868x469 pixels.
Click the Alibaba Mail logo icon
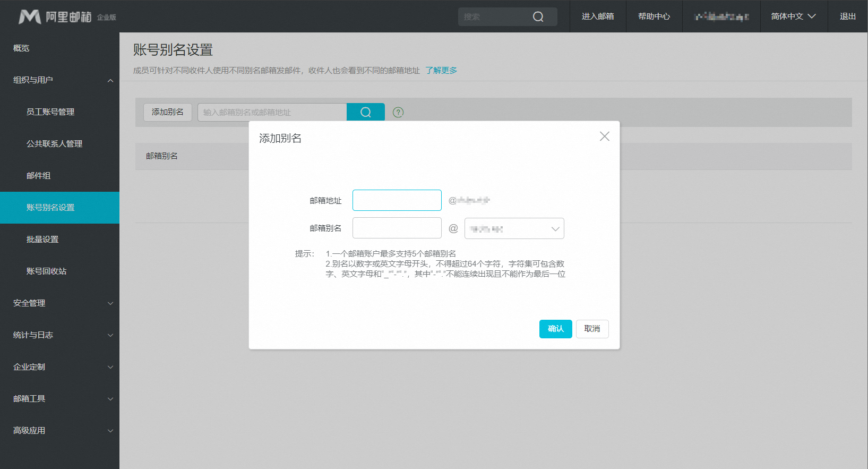click(30, 17)
